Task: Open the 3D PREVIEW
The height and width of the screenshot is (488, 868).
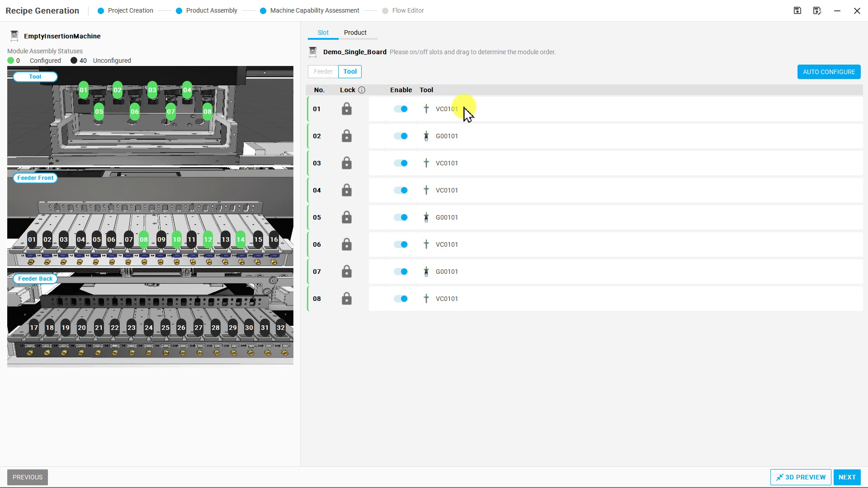Action: click(801, 477)
